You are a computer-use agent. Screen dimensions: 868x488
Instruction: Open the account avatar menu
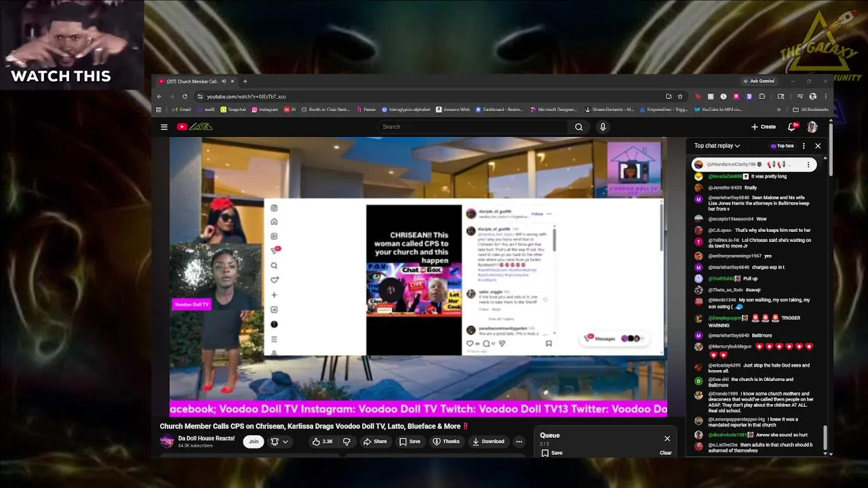point(812,127)
